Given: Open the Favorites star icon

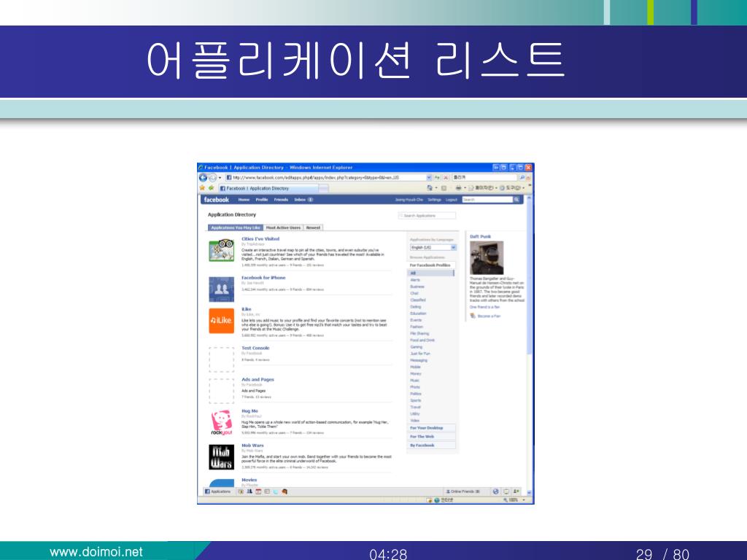Looking at the screenshot, I should point(202,188).
